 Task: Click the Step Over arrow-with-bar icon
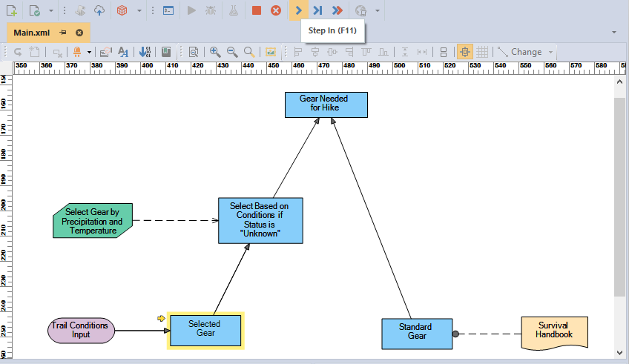[x=317, y=10]
